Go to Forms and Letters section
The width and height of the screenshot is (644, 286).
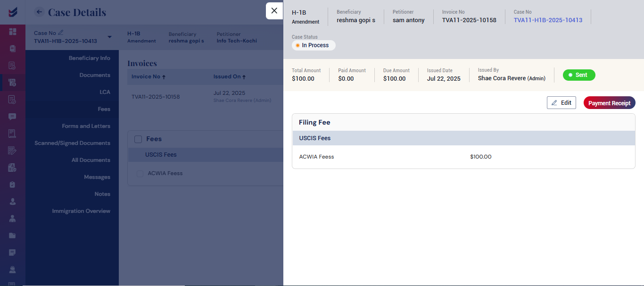[x=86, y=126]
